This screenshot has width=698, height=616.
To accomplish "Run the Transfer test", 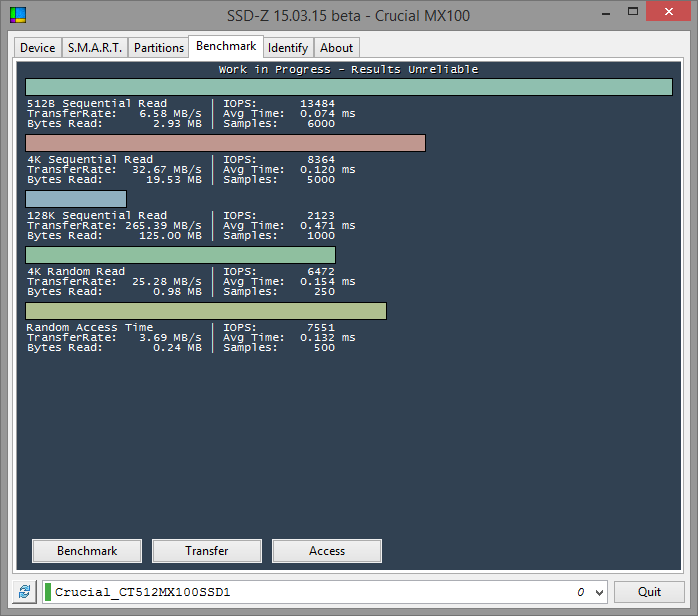I will (207, 551).
